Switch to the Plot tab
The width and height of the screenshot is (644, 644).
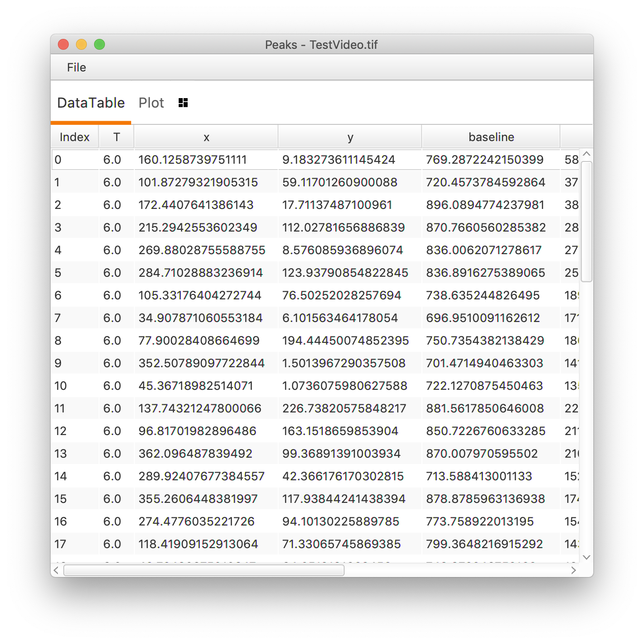(151, 103)
